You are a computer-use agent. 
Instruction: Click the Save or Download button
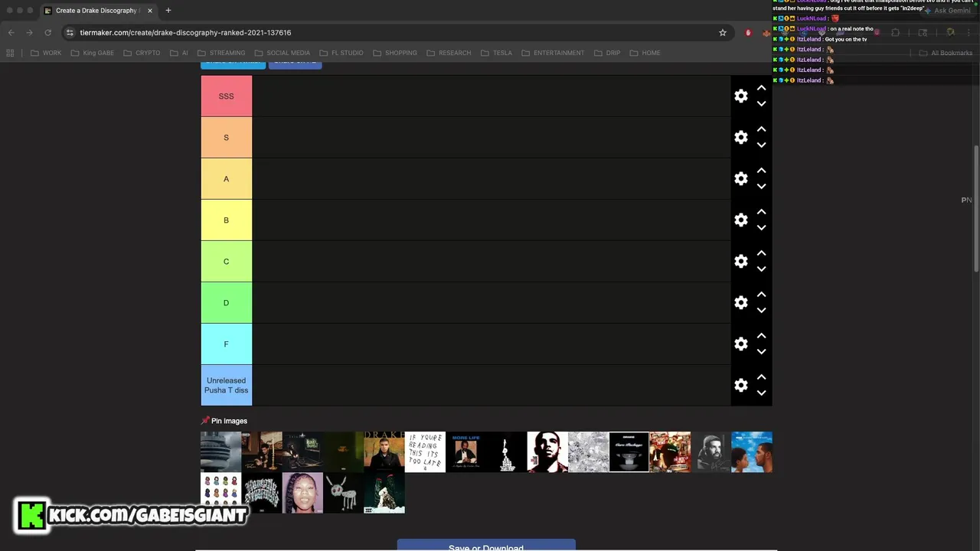(x=486, y=546)
